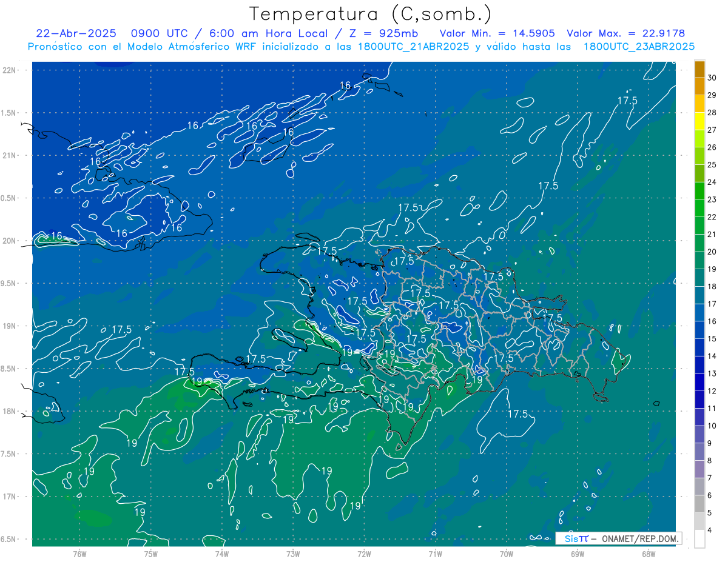Pick the yellow swatch between 27 and 28
The width and height of the screenshot is (728, 562).
point(699,120)
